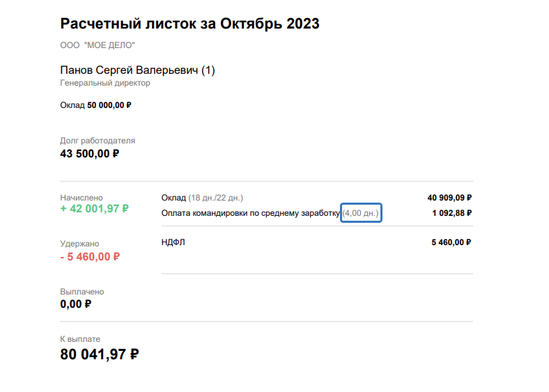The image size is (549, 392).
Task: Click the "Генеральный директор" position text
Action: pos(105,83)
